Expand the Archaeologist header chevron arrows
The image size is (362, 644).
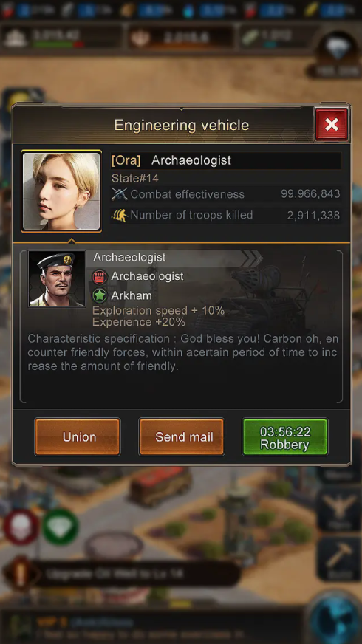pos(251,258)
